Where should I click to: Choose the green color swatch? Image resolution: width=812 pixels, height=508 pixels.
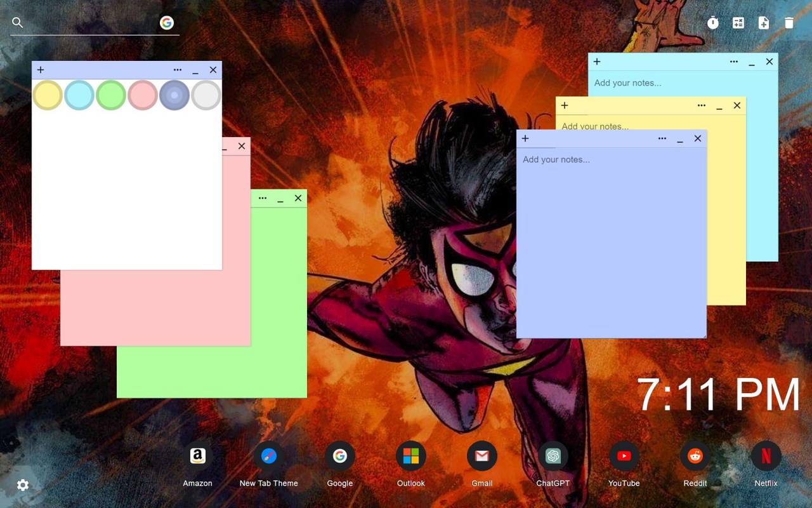point(111,95)
